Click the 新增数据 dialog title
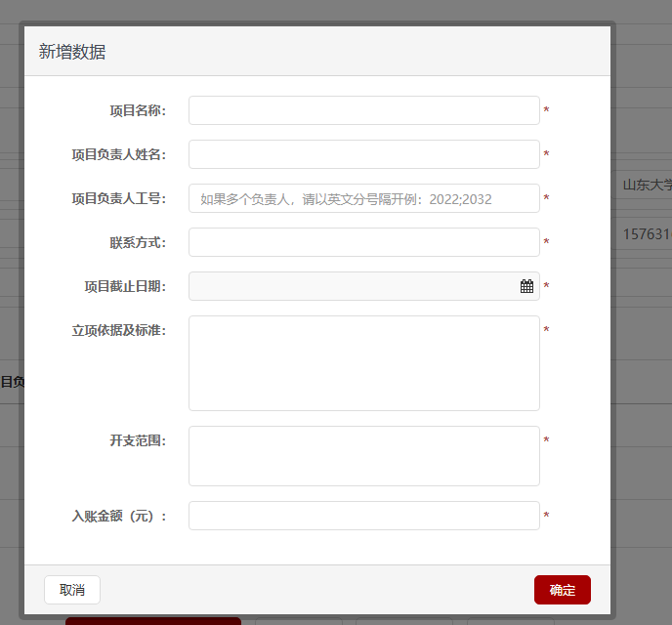Image resolution: width=672 pixels, height=625 pixels. 72,52
